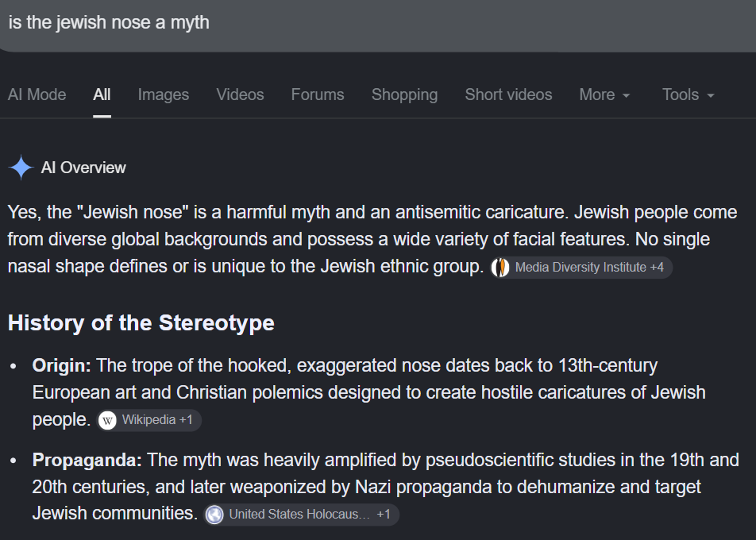Click the Media Diversity Institute logo icon
This screenshot has width=756, height=540.
click(x=500, y=267)
